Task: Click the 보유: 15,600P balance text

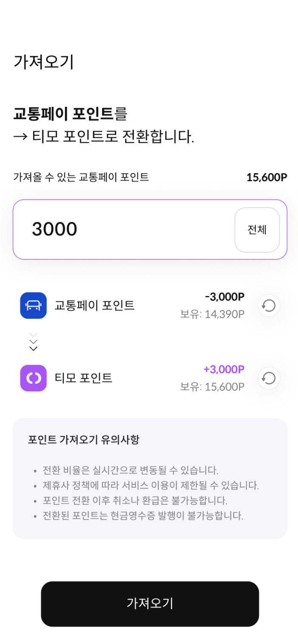Action: (212, 387)
